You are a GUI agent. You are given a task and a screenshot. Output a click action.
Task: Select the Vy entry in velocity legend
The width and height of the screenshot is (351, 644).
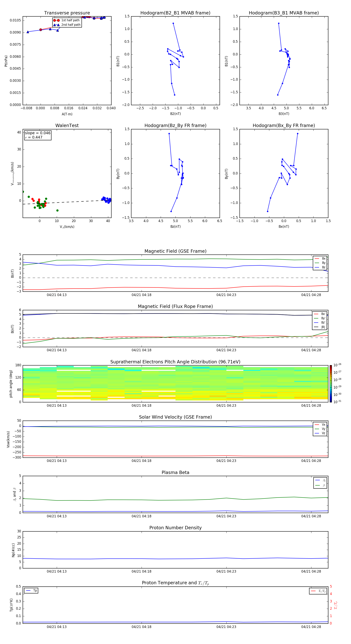pyautogui.click(x=320, y=429)
